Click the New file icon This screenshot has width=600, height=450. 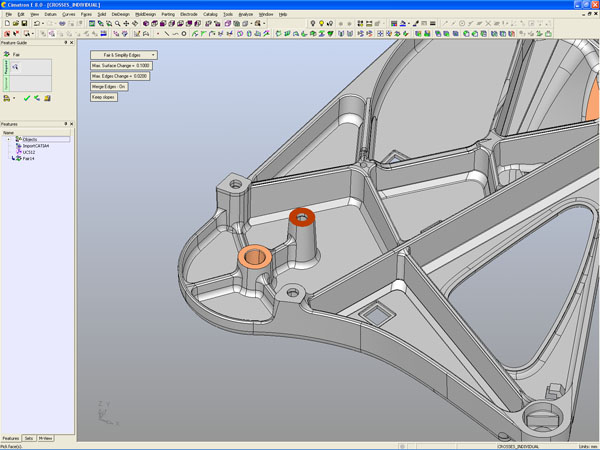[5, 23]
